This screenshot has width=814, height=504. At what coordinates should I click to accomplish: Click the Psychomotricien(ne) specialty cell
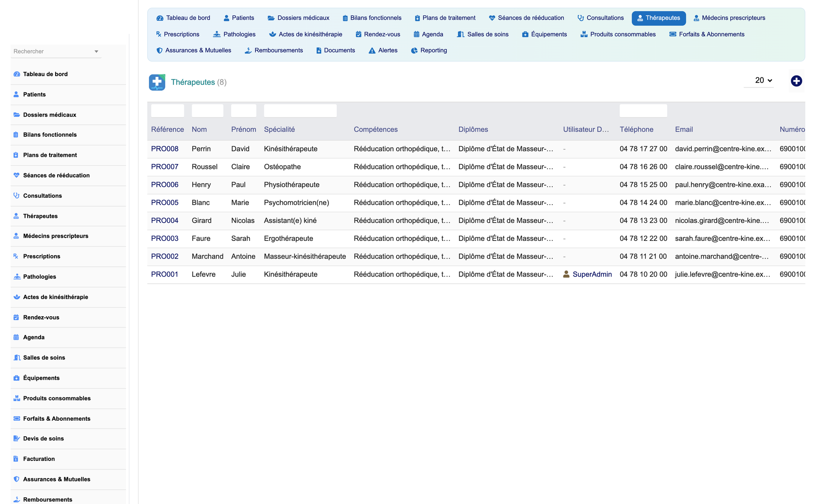[297, 203]
